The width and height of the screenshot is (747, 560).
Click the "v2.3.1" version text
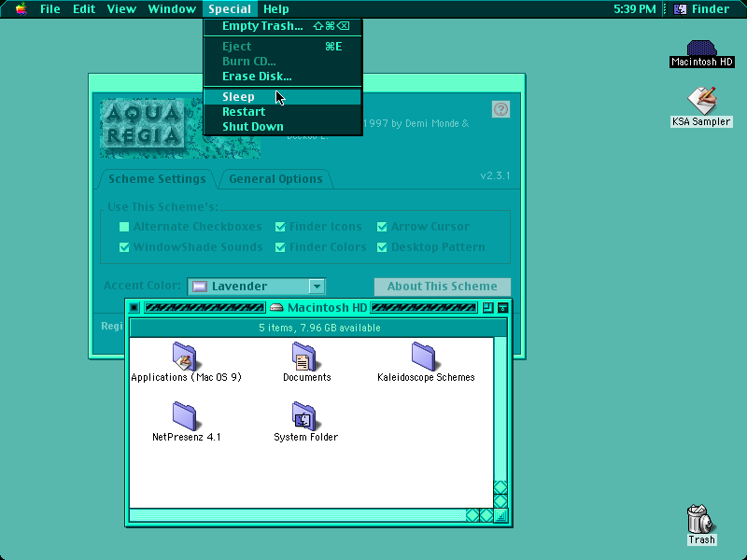click(495, 175)
